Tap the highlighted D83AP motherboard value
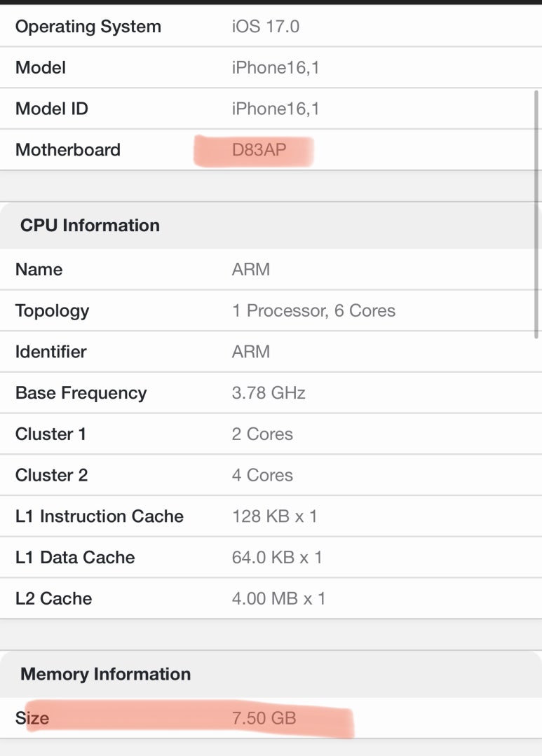Image resolution: width=542 pixels, height=756 pixels. (259, 150)
